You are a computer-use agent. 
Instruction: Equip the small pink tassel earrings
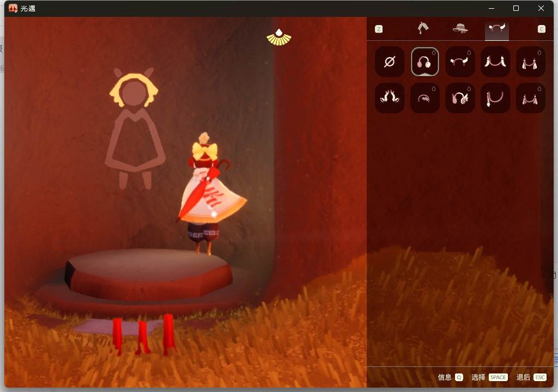click(x=530, y=98)
